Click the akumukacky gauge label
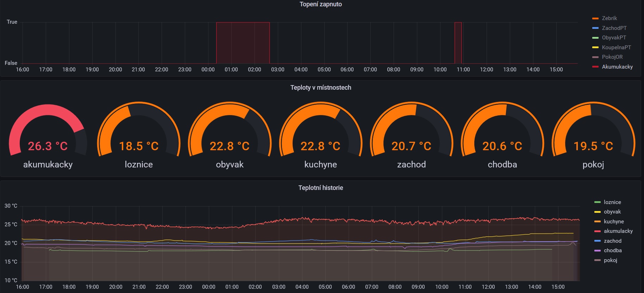Viewport: 644px width, 293px height. pyautogui.click(x=48, y=165)
